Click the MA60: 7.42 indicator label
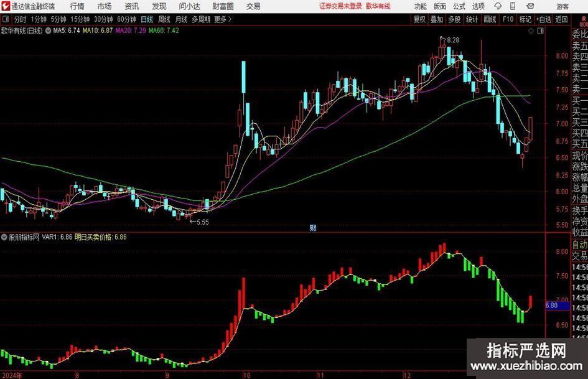 (164, 30)
